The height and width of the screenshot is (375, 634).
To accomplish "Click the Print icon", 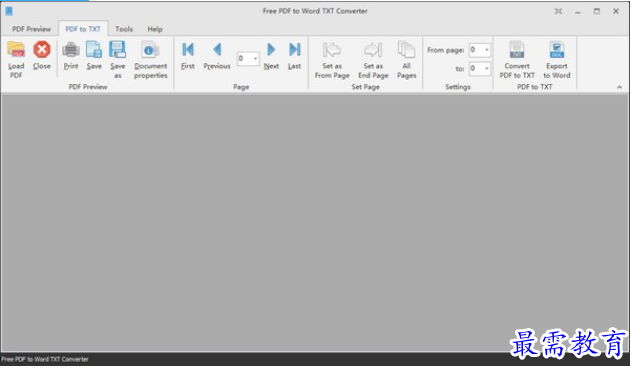I will point(71,50).
